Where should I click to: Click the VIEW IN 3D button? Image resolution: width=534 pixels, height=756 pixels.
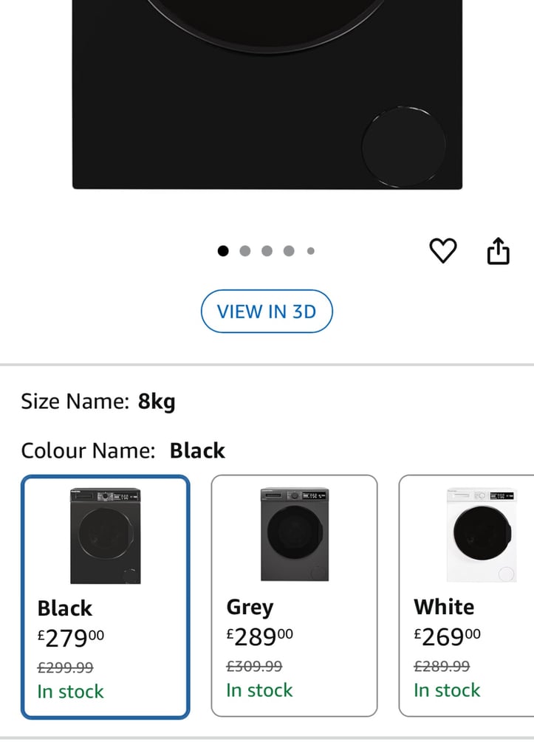coord(267,312)
